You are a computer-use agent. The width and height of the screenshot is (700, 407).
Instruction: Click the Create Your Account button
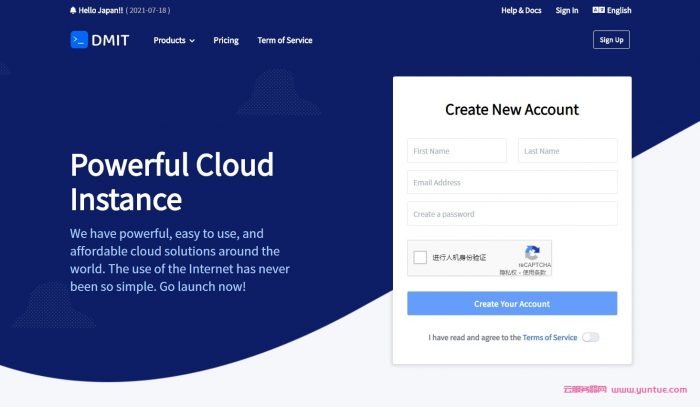(x=512, y=304)
